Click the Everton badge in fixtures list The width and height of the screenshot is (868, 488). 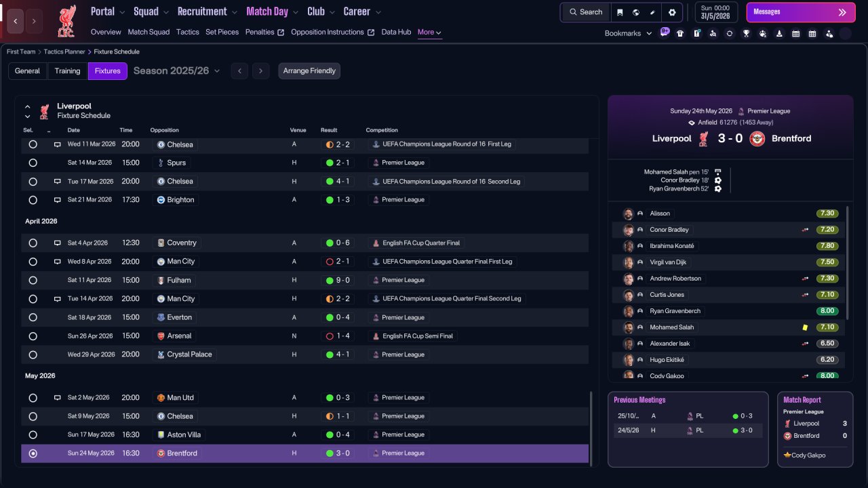pyautogui.click(x=161, y=317)
